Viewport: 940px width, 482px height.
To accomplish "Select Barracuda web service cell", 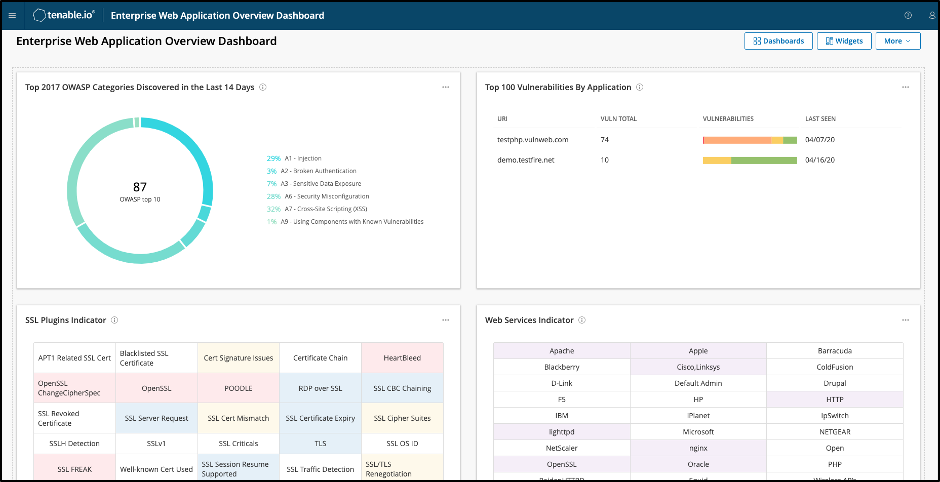I will pos(834,351).
